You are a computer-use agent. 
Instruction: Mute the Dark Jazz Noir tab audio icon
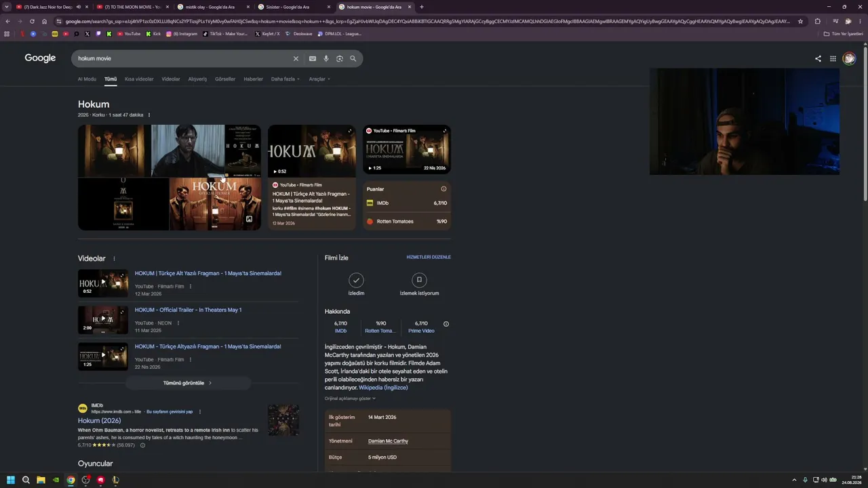pos(79,7)
